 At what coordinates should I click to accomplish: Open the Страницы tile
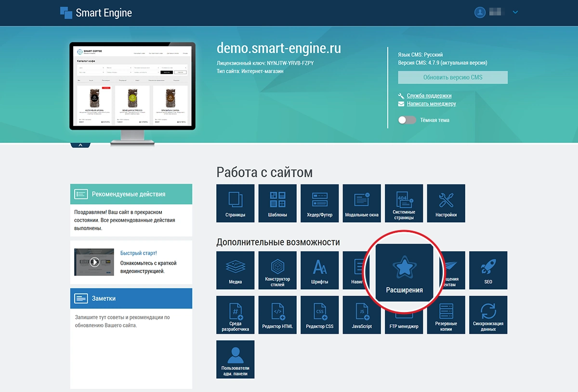pyautogui.click(x=236, y=203)
